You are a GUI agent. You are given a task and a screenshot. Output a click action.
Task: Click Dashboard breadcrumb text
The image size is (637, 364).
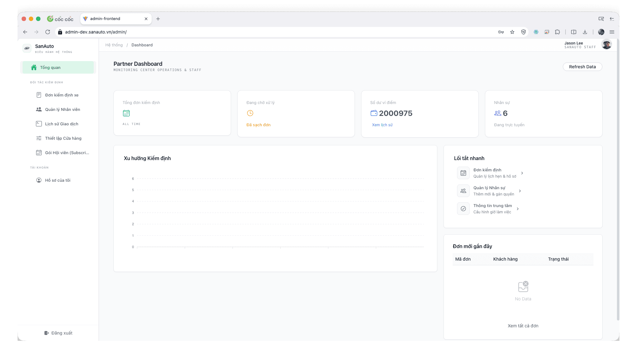pos(142,45)
